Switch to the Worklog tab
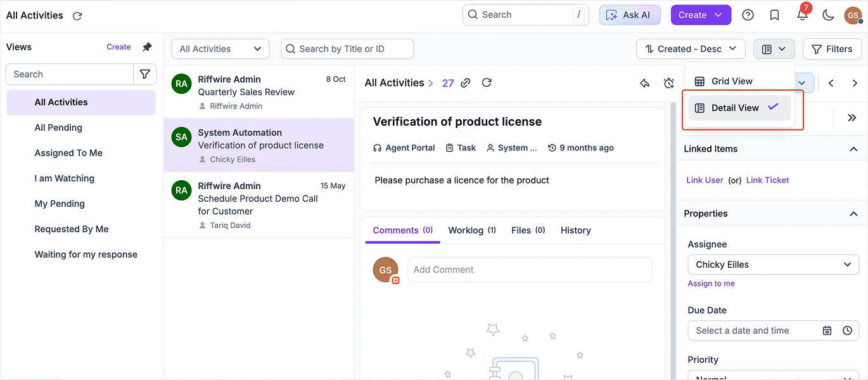 [471, 230]
